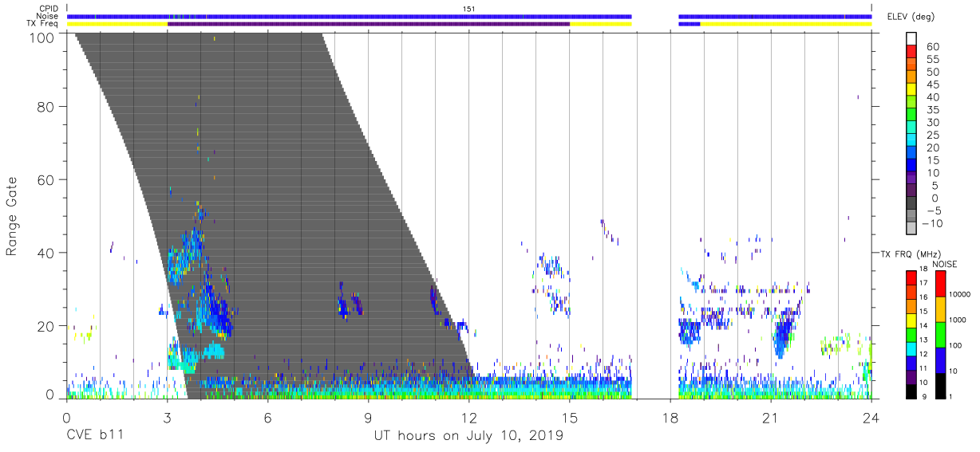Image resolution: width=980 pixels, height=452 pixels.
Task: Click the 40 tick on Range Gate axis
Action: pyautogui.click(x=45, y=253)
